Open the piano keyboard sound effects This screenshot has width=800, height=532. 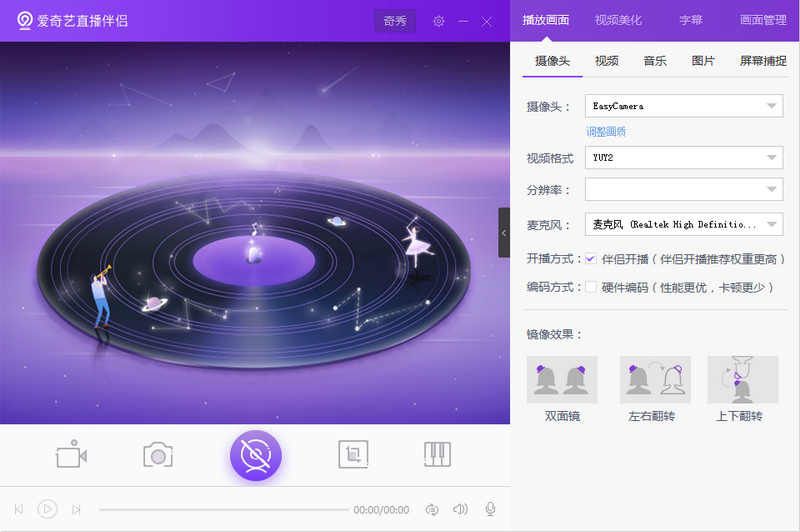coord(437,454)
